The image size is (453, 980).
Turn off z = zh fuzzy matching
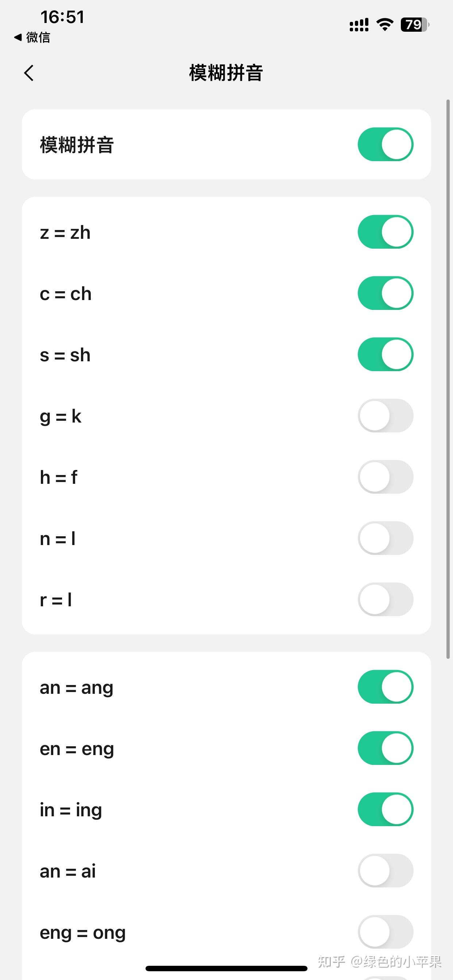click(x=385, y=232)
